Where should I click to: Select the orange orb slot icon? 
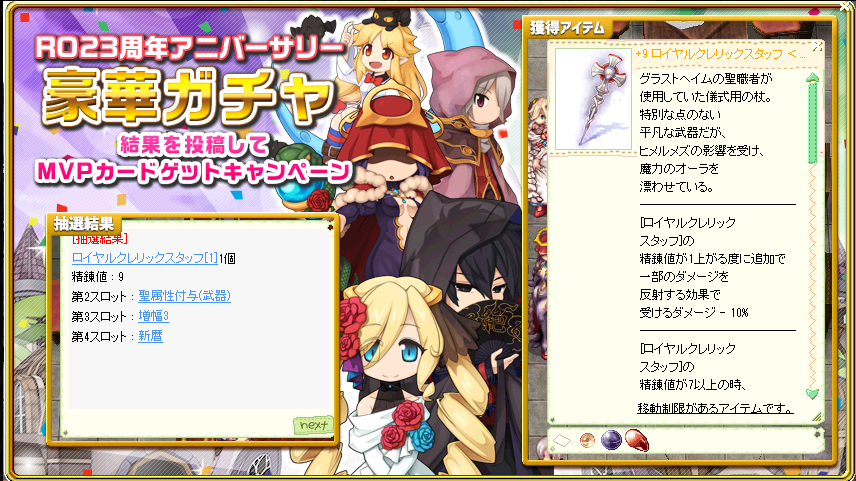pos(587,440)
